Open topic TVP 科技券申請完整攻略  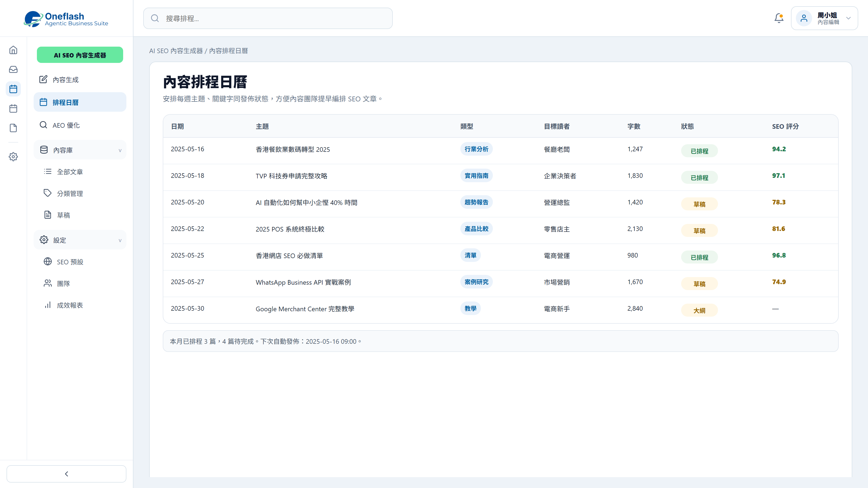coord(292,176)
